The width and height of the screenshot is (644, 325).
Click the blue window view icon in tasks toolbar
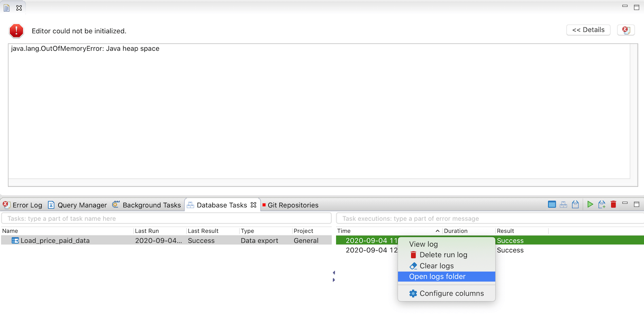pos(552,204)
